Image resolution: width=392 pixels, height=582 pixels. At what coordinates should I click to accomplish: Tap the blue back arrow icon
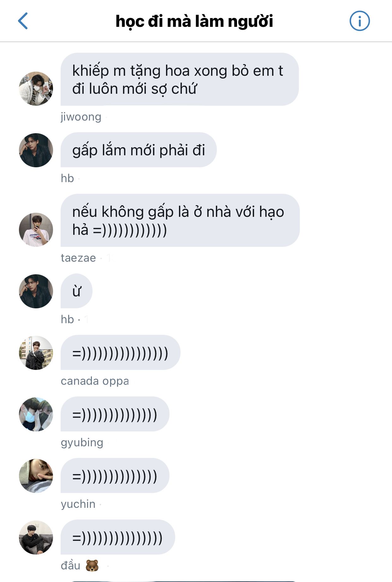pyautogui.click(x=23, y=21)
